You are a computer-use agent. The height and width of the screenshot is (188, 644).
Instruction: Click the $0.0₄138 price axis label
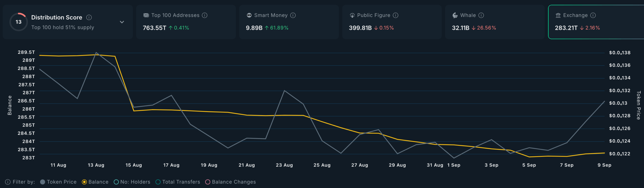tap(620, 53)
